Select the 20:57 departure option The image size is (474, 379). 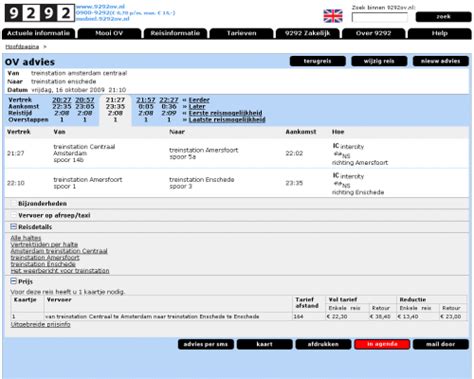(x=85, y=100)
